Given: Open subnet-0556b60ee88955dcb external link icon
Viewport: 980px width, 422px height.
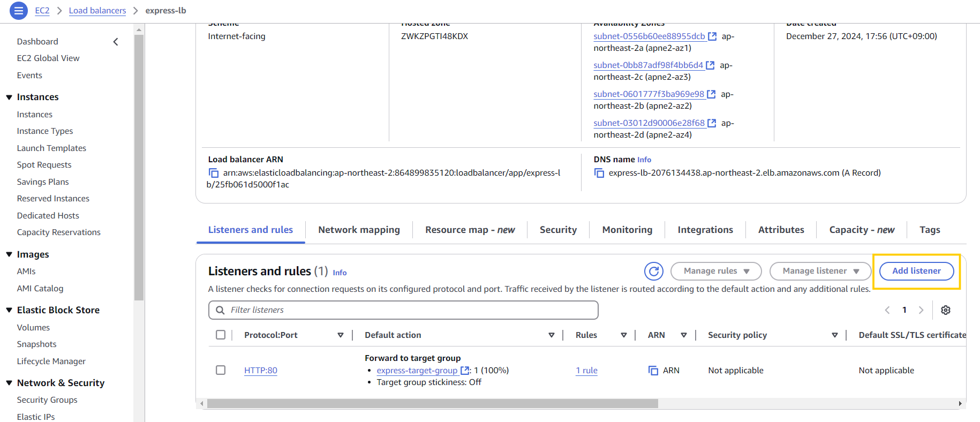Looking at the screenshot, I should click(712, 36).
